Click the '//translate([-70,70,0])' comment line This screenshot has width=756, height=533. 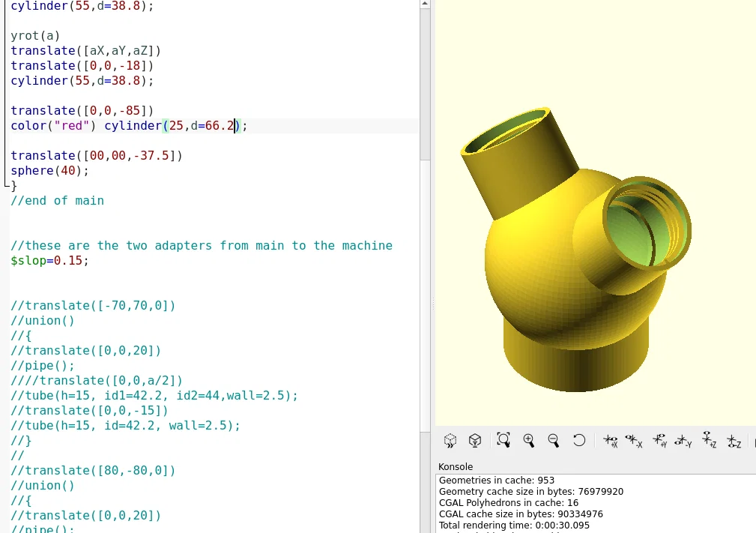click(x=93, y=305)
